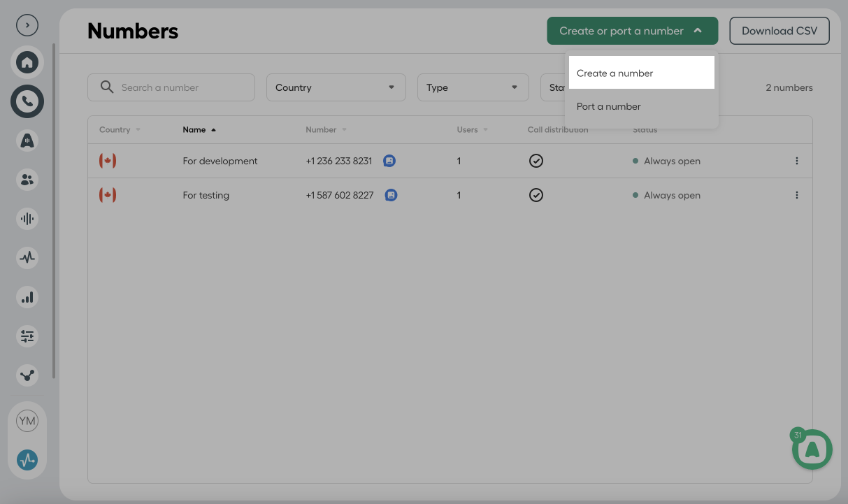848x504 pixels.
Task: Click number +1 236 233 8231
Action: click(339, 161)
